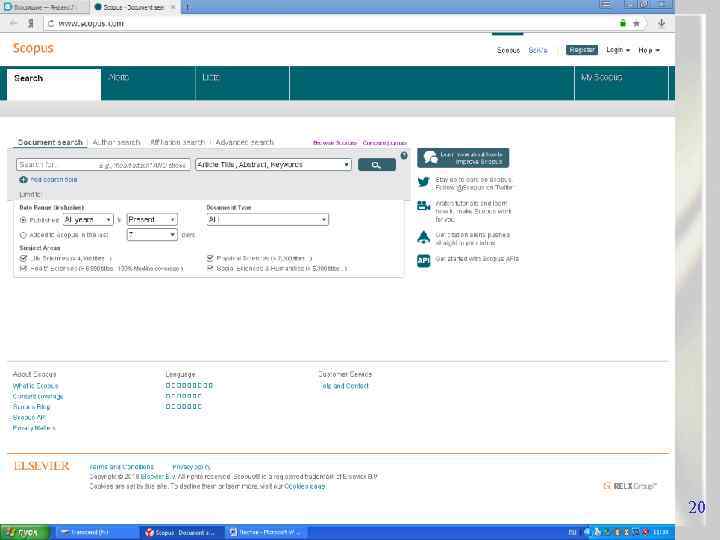
Task: Open What is Scopus footer link
Action: [x=35, y=386]
